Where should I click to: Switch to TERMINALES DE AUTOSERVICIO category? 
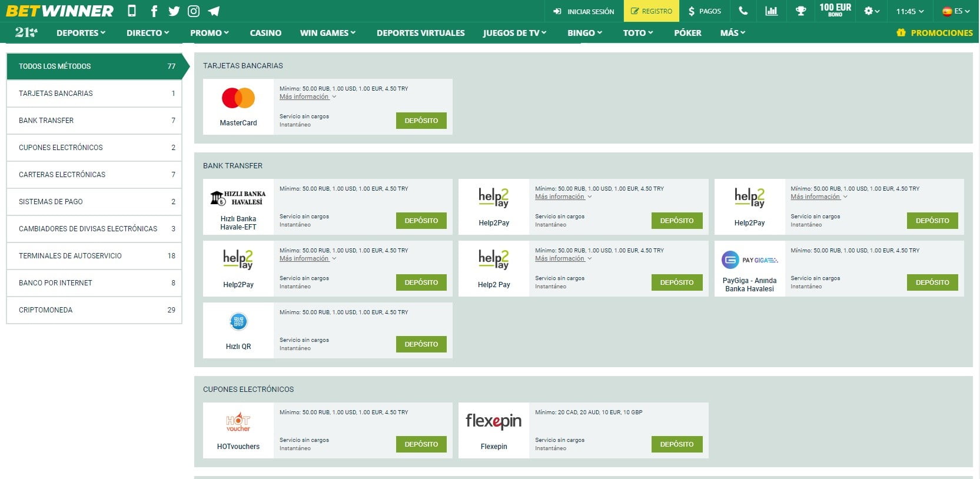coord(94,256)
